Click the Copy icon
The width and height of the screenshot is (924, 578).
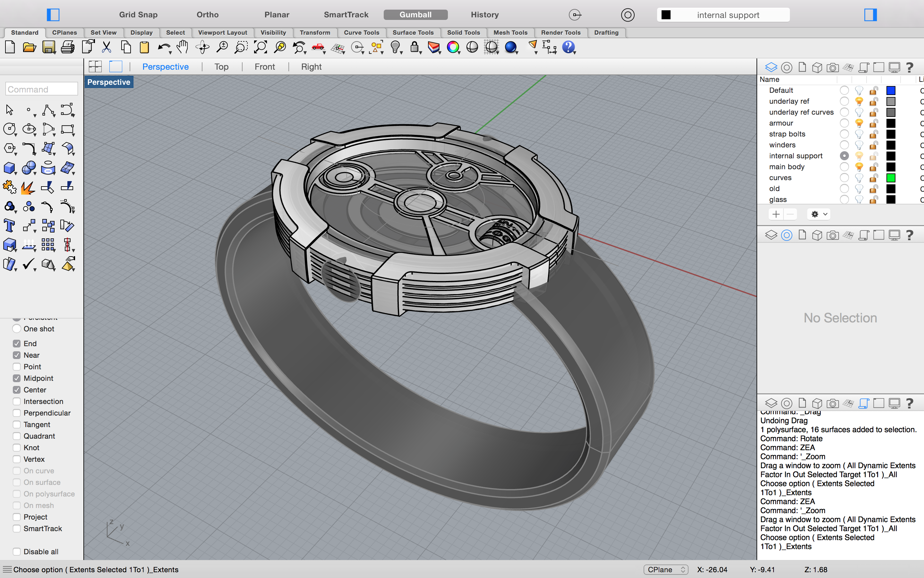[126, 48]
